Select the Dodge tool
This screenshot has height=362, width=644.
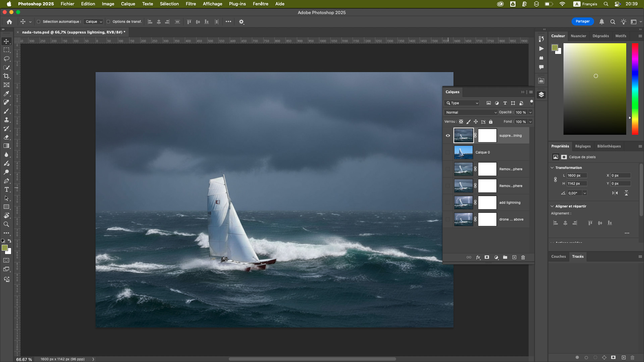point(6,172)
